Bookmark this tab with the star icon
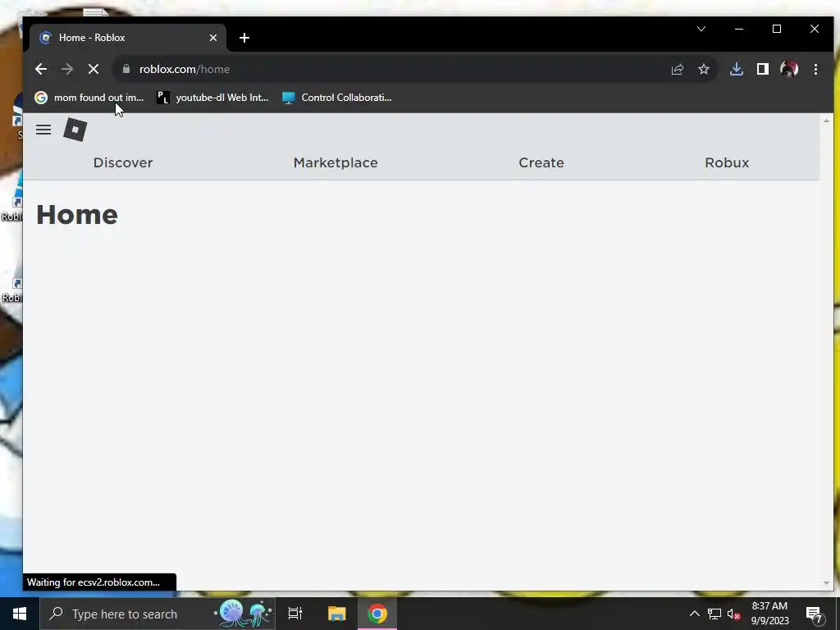The height and width of the screenshot is (630, 840). pos(704,69)
